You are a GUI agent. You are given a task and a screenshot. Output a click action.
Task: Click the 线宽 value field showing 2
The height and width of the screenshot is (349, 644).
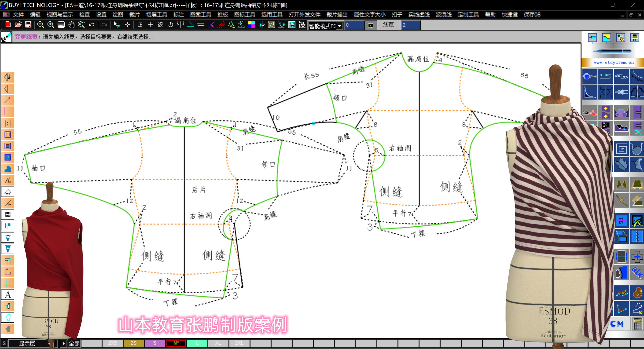(411, 25)
